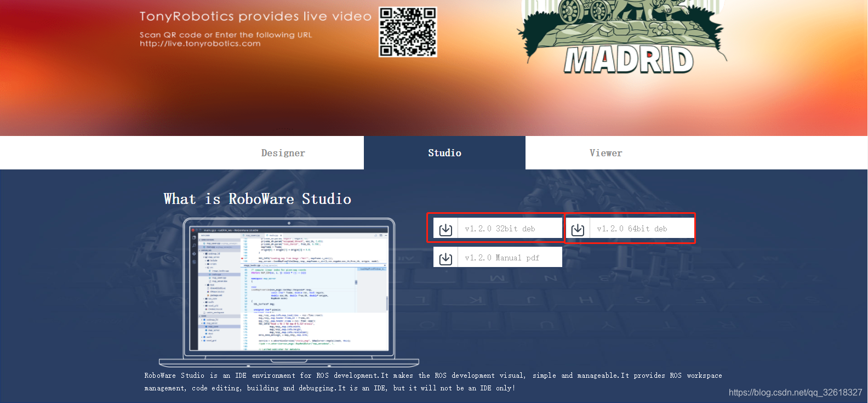
Task: Select the Studio tab
Action: (444, 153)
